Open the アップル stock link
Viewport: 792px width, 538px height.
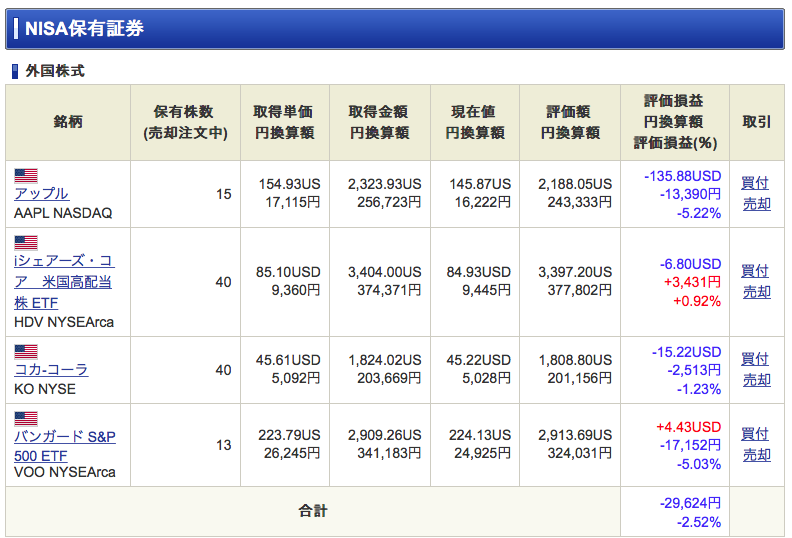[41, 193]
